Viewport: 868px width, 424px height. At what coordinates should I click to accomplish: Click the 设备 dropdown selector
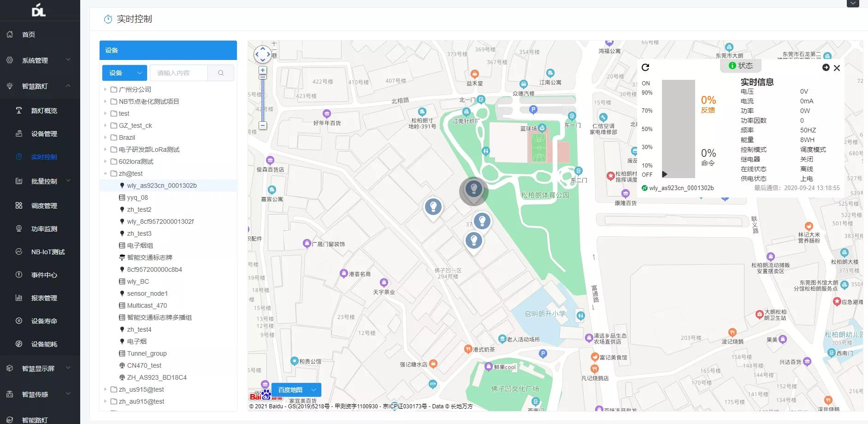point(124,73)
